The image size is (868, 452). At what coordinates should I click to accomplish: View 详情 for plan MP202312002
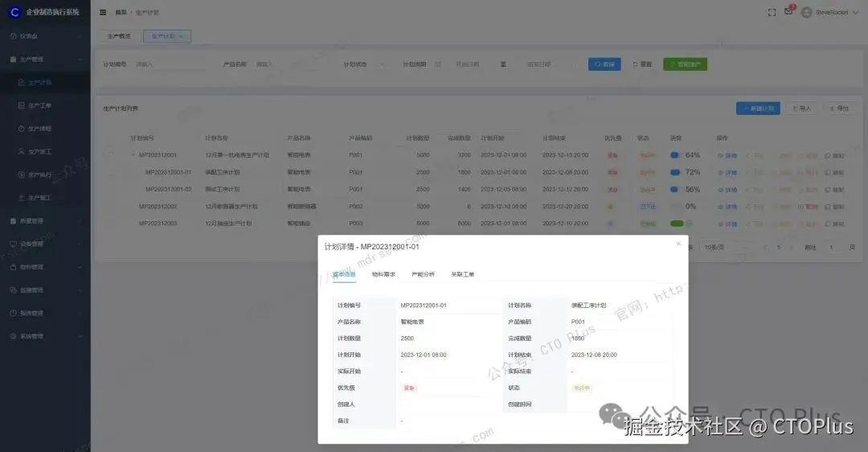(x=727, y=207)
